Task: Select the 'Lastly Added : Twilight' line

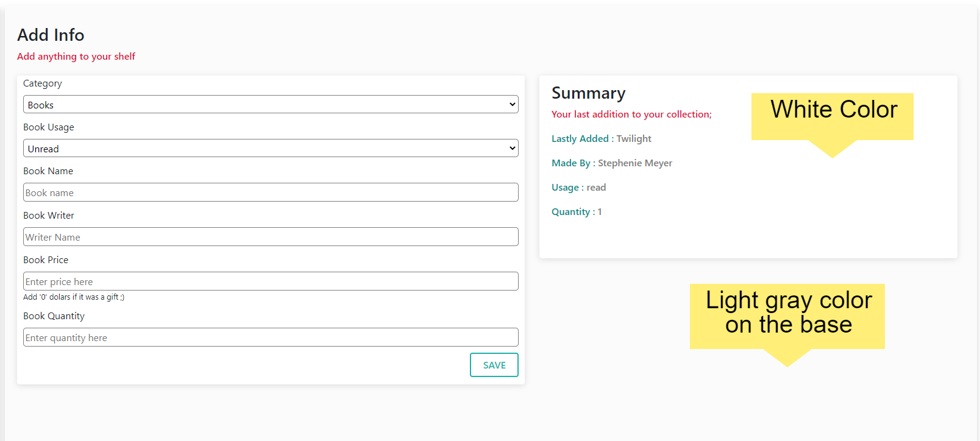Action: [x=602, y=139]
